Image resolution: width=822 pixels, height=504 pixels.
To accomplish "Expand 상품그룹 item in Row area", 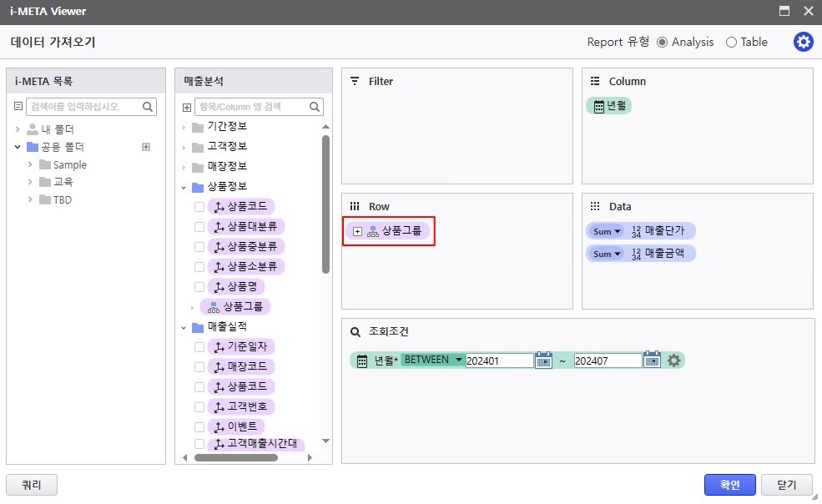I will pos(357,231).
